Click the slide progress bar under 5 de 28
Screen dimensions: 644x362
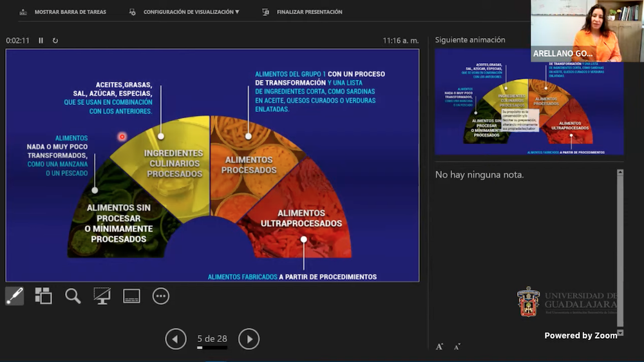coord(212,348)
